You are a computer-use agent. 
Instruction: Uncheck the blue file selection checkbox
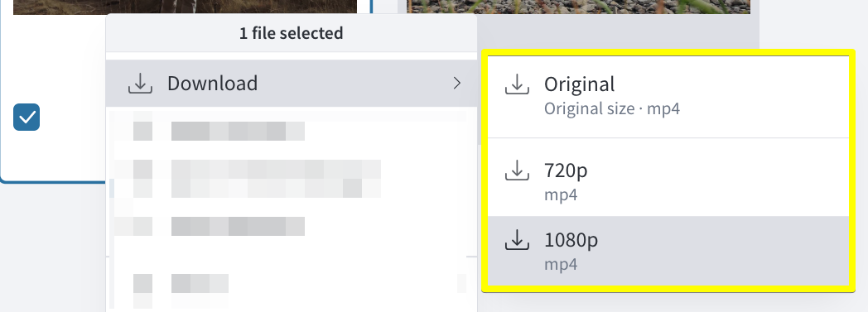[27, 118]
